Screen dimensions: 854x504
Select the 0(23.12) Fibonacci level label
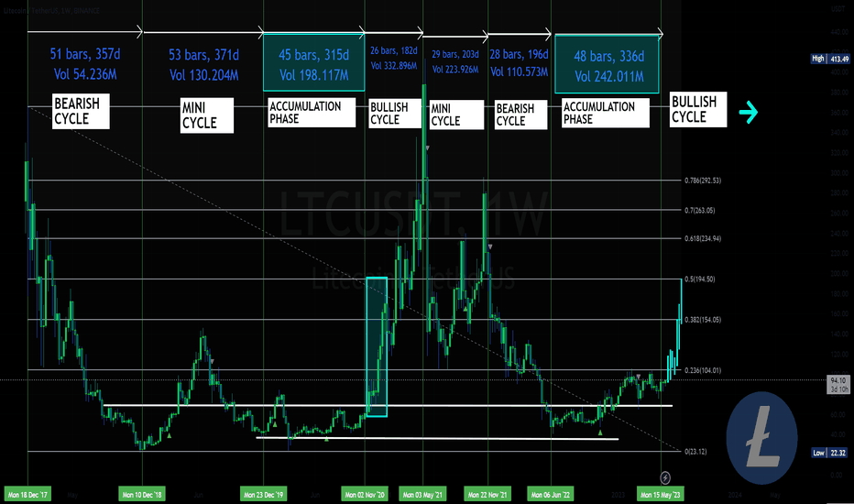click(695, 452)
